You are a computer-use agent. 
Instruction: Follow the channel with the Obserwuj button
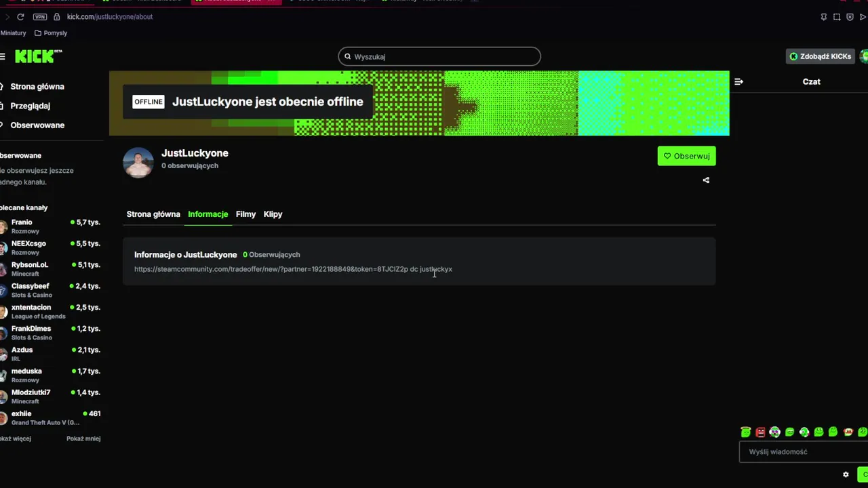(686, 156)
